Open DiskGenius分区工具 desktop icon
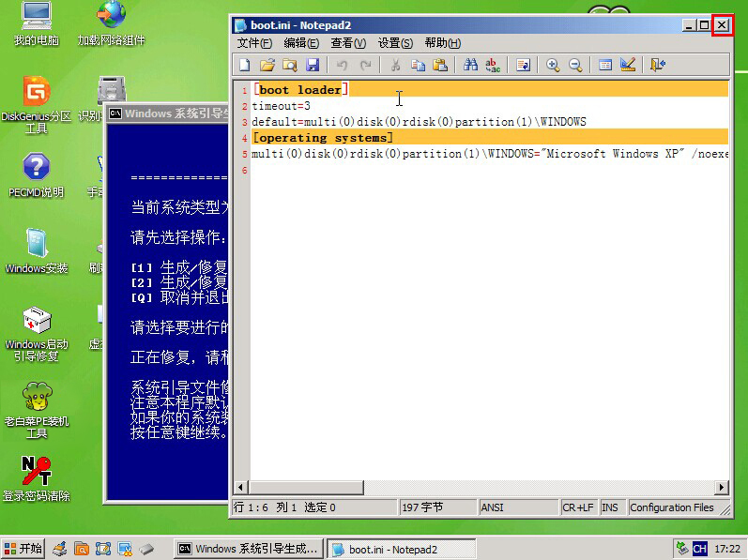This screenshot has width=748, height=560. (x=37, y=105)
